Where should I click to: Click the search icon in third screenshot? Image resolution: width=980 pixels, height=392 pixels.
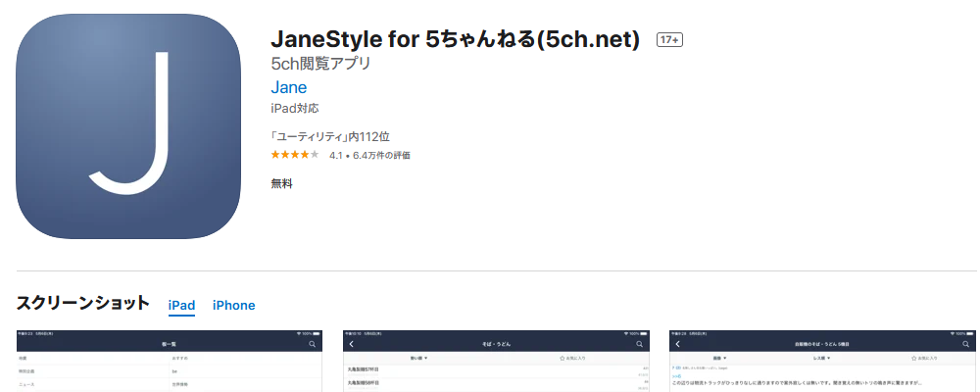click(x=965, y=345)
